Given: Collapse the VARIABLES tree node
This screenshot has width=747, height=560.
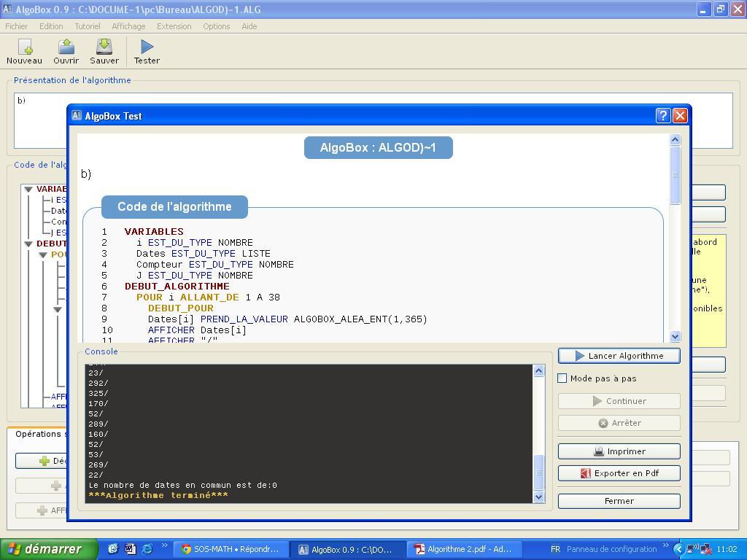Looking at the screenshot, I should (28, 190).
